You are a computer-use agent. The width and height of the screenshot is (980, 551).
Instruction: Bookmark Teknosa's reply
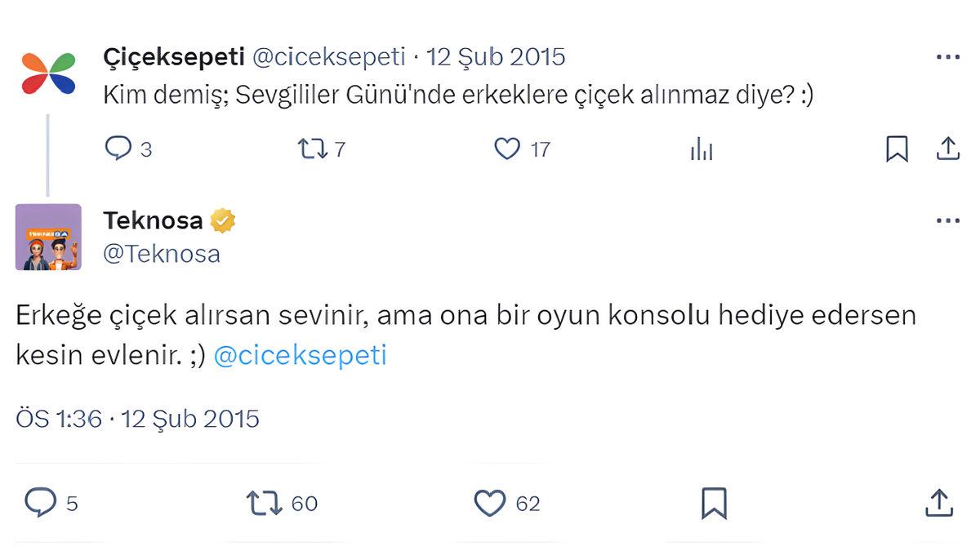(x=715, y=503)
